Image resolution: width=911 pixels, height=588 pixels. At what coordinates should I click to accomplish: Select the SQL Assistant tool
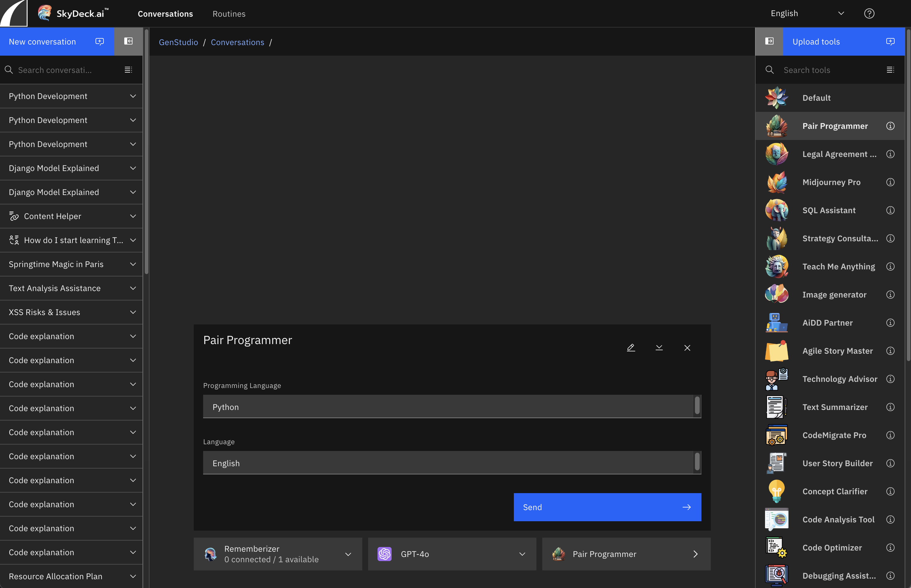coord(829,210)
